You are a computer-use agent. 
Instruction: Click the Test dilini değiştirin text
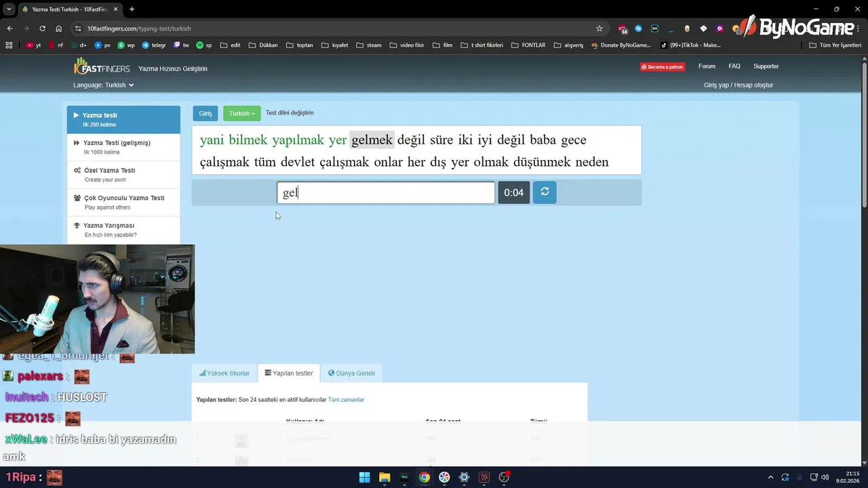290,113
